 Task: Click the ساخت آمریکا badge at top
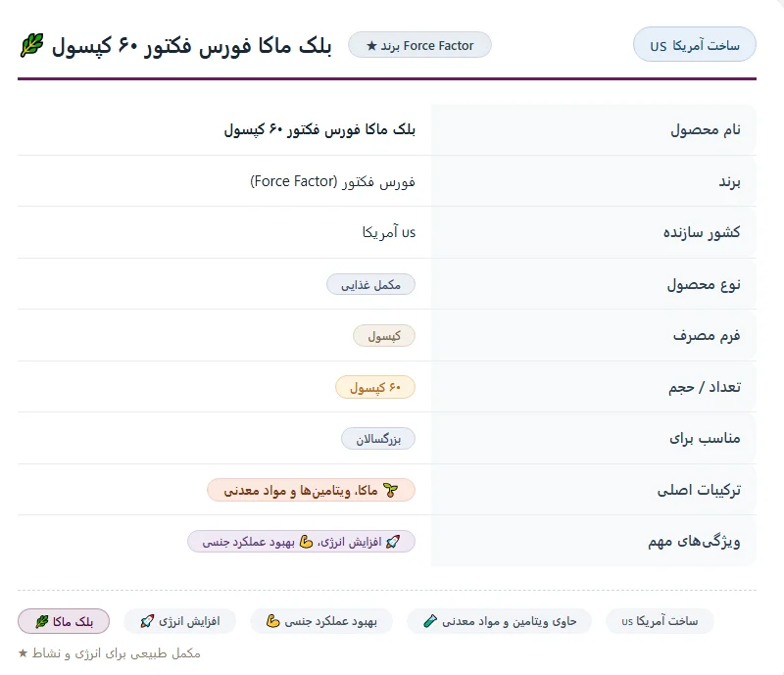coord(695,44)
